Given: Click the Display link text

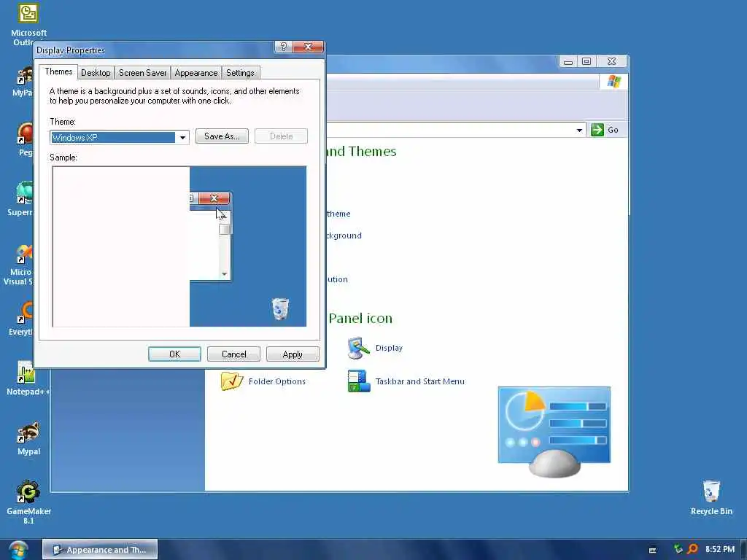Looking at the screenshot, I should [x=389, y=348].
